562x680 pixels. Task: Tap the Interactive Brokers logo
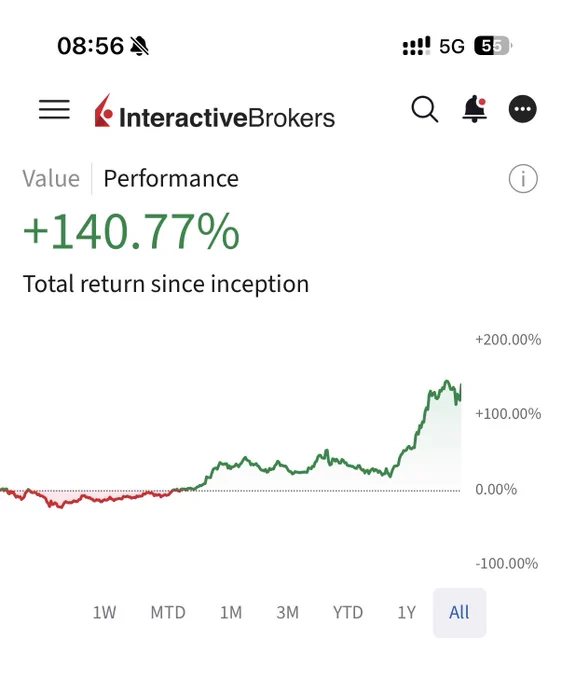(215, 111)
